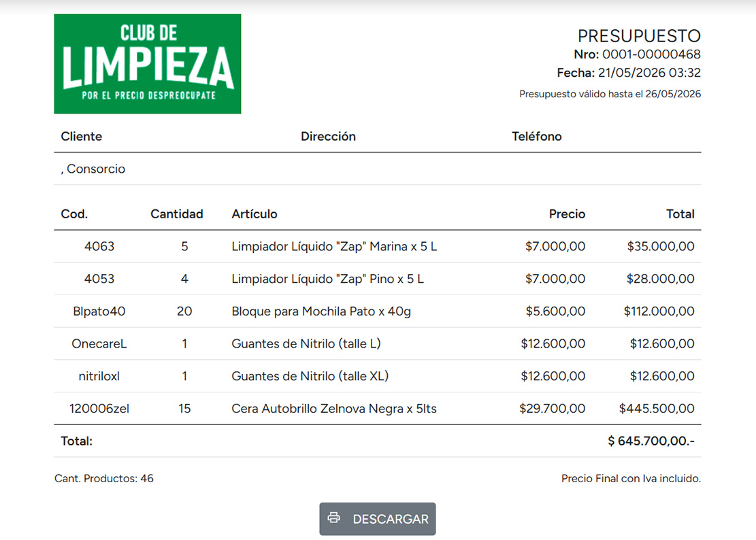Click the DESCARGAR button
Screen dimensions: 756x540
(x=378, y=519)
